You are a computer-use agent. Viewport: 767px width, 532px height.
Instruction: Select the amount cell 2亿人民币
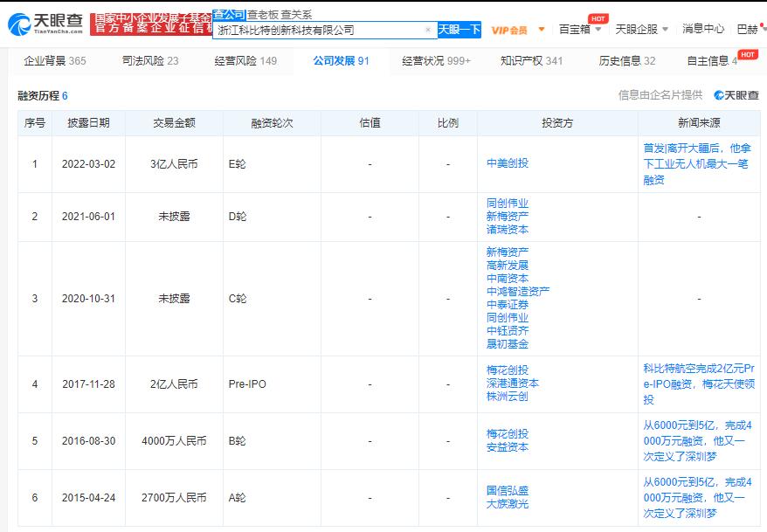pyautogui.click(x=174, y=383)
